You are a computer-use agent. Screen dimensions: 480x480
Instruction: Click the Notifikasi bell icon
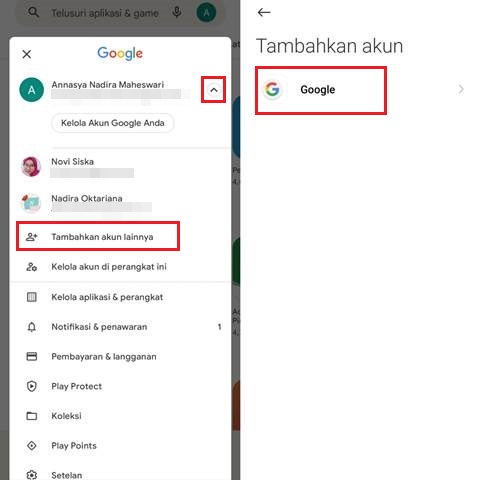tap(32, 327)
